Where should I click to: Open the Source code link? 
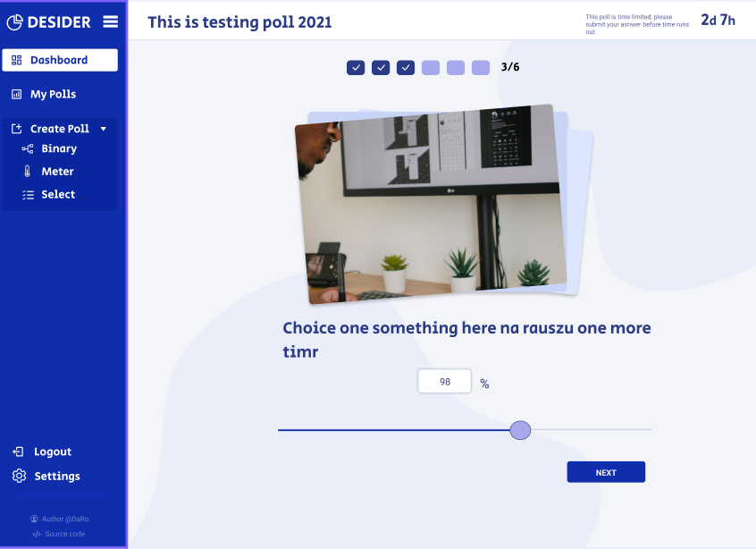[x=65, y=534]
